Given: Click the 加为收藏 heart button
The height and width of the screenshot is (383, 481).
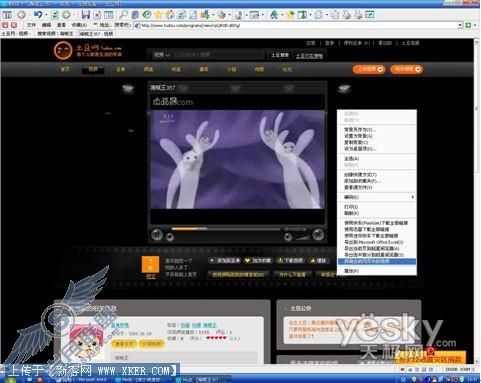Looking at the screenshot, I should point(258,260).
